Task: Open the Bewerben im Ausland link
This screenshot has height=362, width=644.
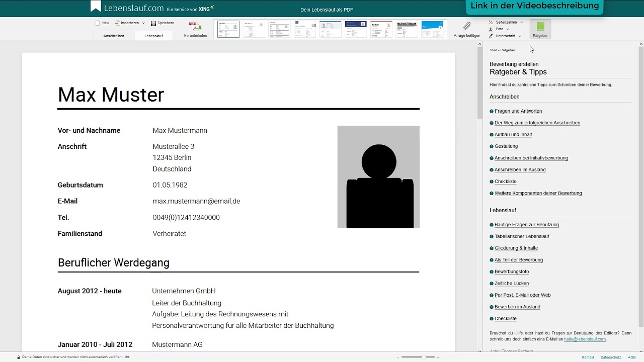Action: pyautogui.click(x=518, y=307)
